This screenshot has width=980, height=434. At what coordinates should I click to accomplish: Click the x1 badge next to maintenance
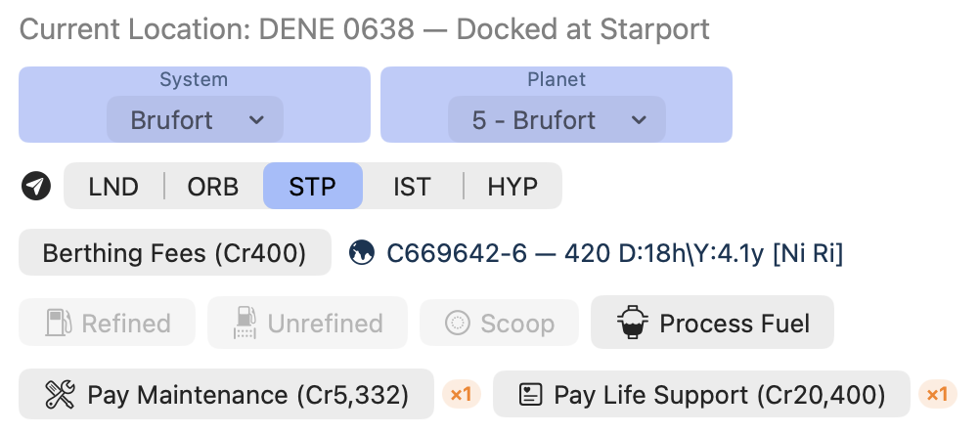[462, 395]
